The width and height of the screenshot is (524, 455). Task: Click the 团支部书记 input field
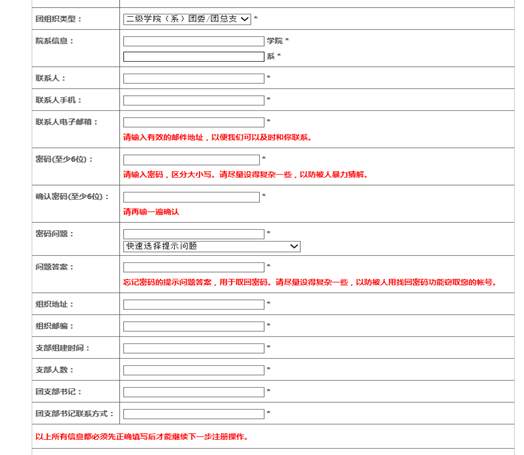pos(193,392)
